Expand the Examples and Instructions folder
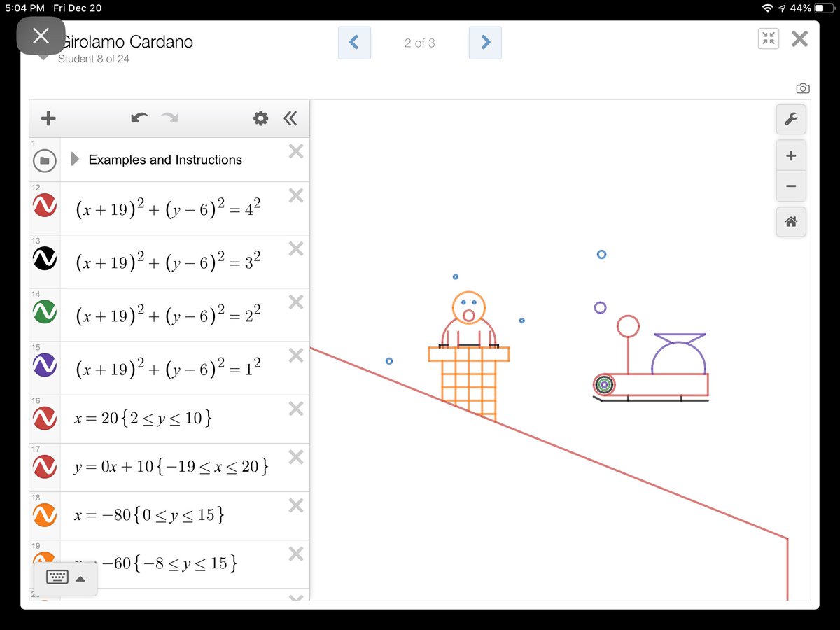The height and width of the screenshot is (630, 840). tap(75, 159)
